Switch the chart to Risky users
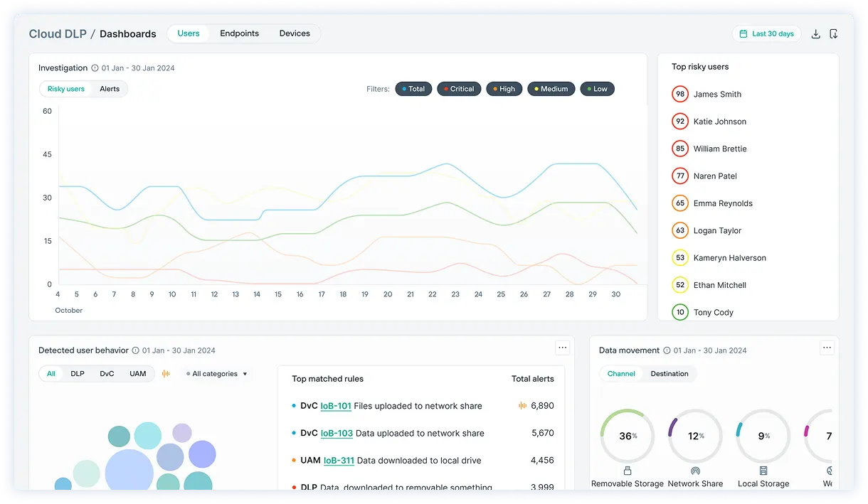Viewport: 868px width, 504px height. tap(66, 89)
